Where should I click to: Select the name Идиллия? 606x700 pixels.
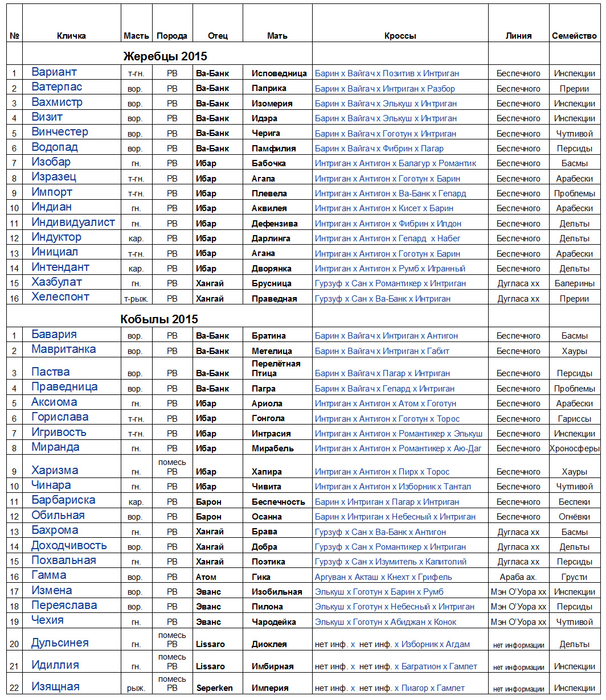coord(55,665)
